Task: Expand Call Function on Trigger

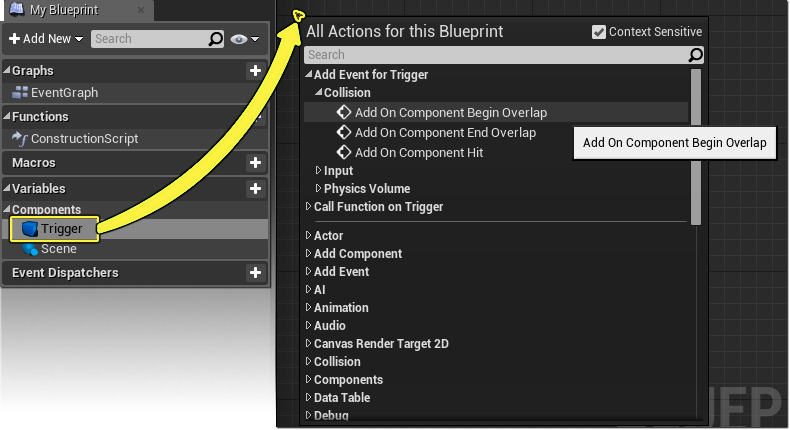Action: click(x=309, y=207)
